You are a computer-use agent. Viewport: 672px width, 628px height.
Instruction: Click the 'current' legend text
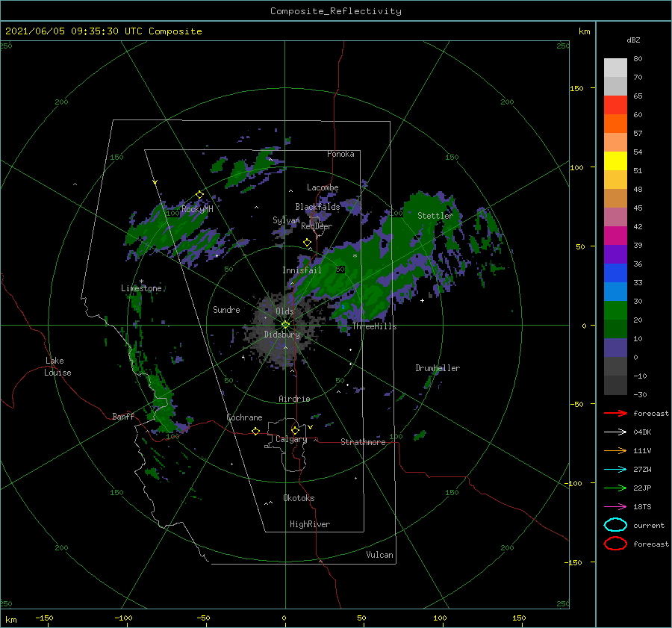[649, 525]
